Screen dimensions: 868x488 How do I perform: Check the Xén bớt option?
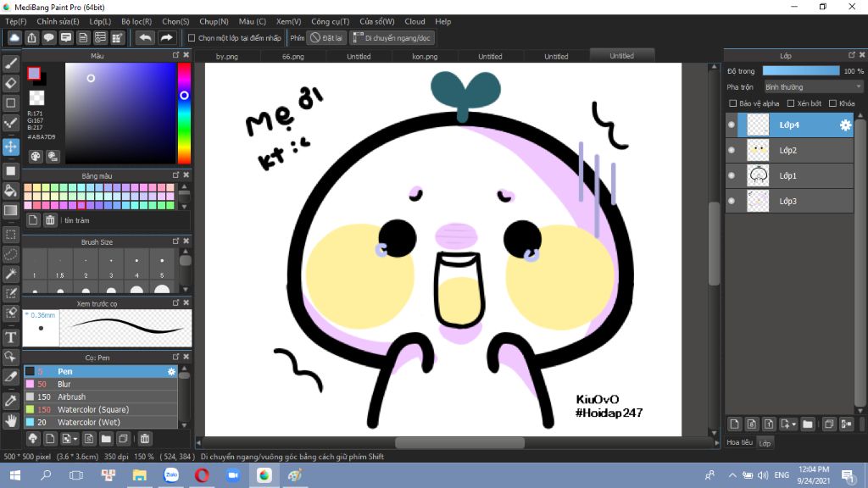[x=791, y=103]
